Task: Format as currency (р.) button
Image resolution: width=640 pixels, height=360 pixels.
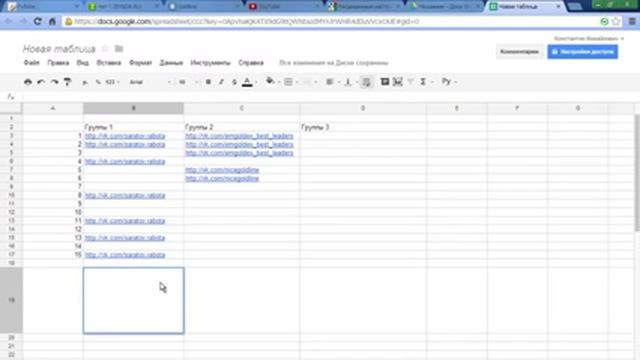Action: click(85, 82)
